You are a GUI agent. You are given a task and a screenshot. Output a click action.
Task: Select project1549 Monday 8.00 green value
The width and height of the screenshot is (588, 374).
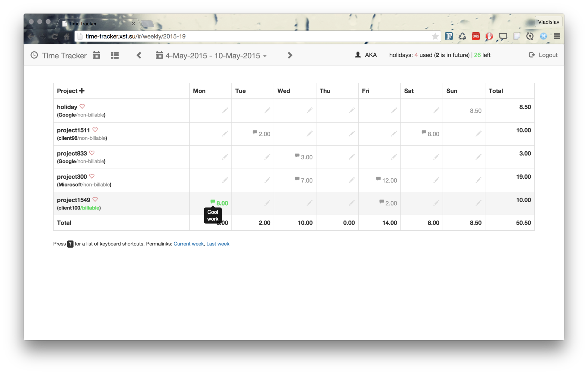click(x=222, y=203)
